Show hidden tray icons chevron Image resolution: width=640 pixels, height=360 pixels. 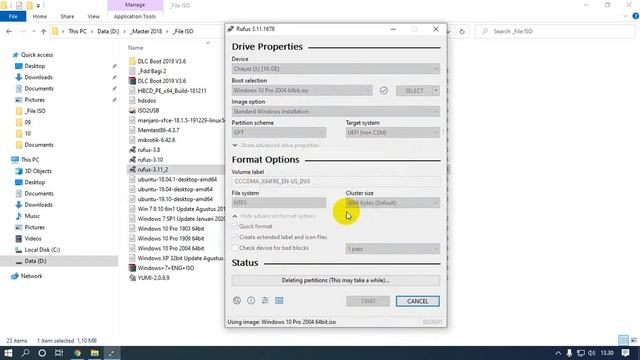click(558, 353)
